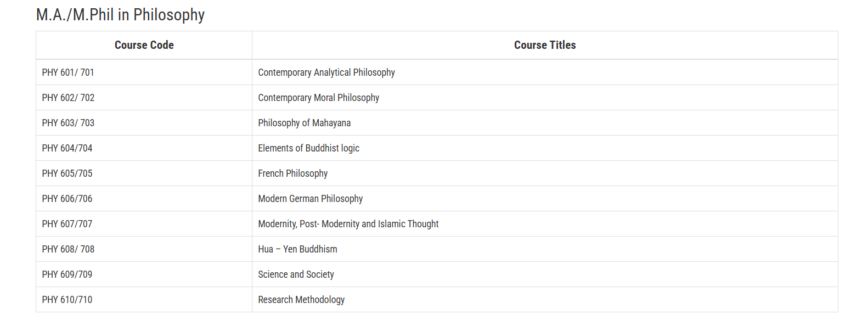Click French Philosophy course title
The height and width of the screenshot is (331, 868).
(292, 173)
